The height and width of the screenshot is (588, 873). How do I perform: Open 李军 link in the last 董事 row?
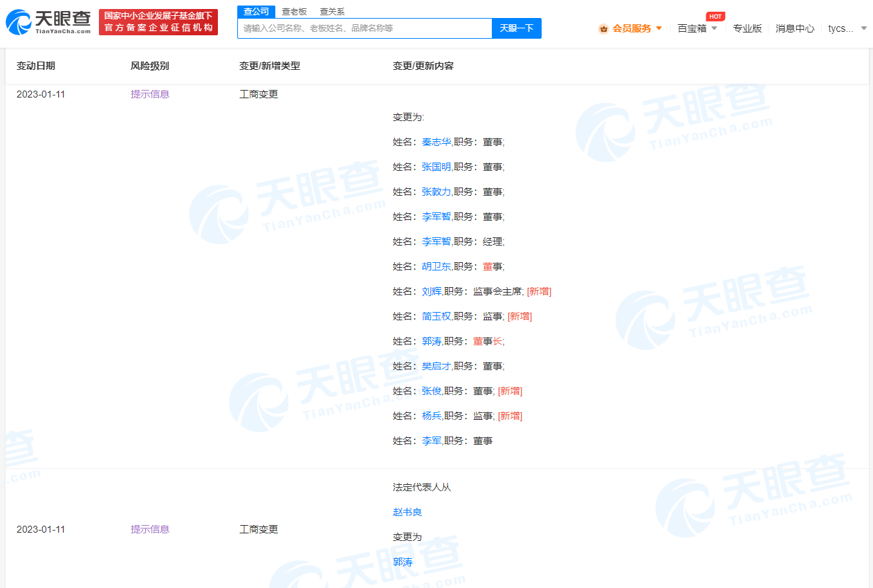click(x=432, y=441)
